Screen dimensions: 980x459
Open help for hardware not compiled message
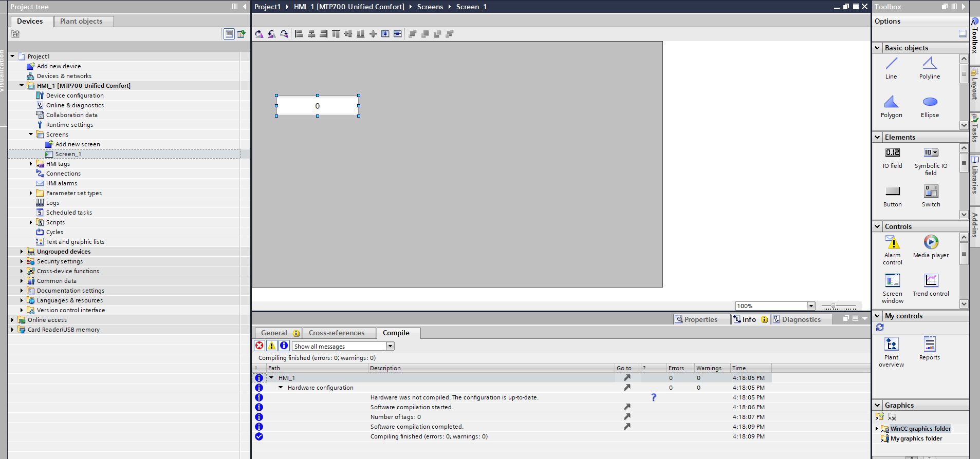coord(654,397)
